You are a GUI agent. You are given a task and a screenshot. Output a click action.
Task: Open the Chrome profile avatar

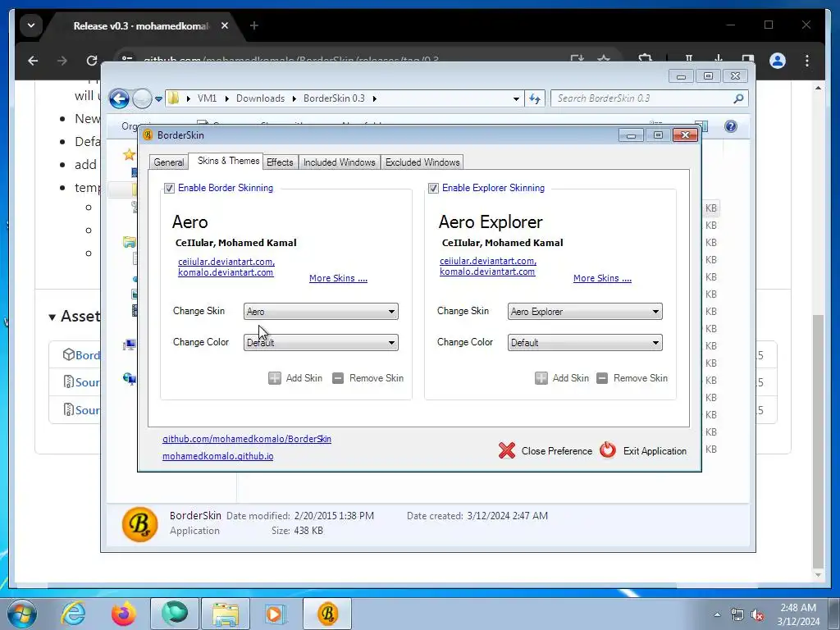[778, 61]
